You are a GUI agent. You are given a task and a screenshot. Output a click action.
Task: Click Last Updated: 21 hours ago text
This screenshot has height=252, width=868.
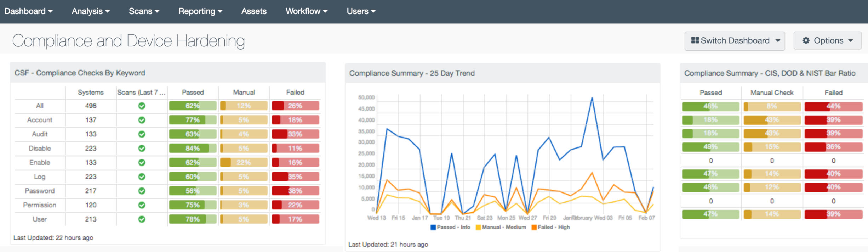tap(388, 244)
